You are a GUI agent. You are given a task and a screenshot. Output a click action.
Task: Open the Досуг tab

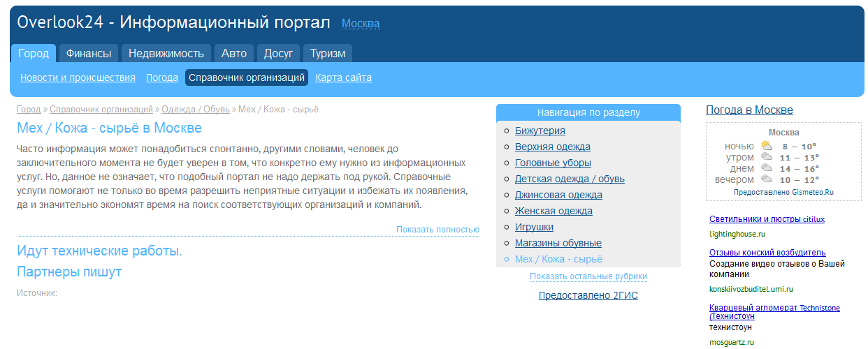click(x=278, y=53)
